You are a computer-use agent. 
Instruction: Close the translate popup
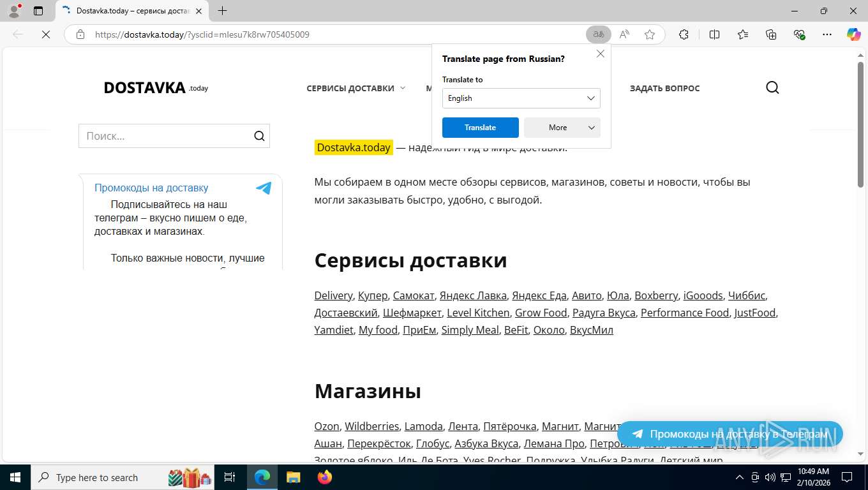coord(601,54)
